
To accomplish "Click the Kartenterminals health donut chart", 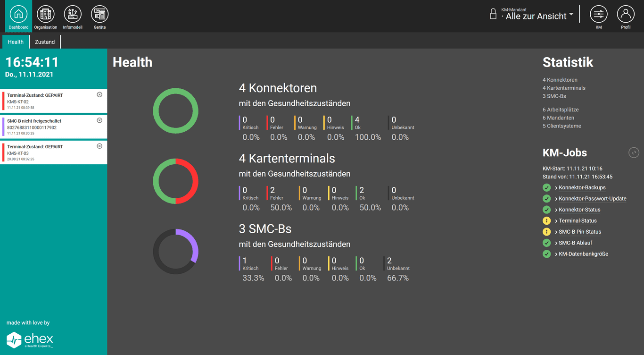I will (x=175, y=181).
